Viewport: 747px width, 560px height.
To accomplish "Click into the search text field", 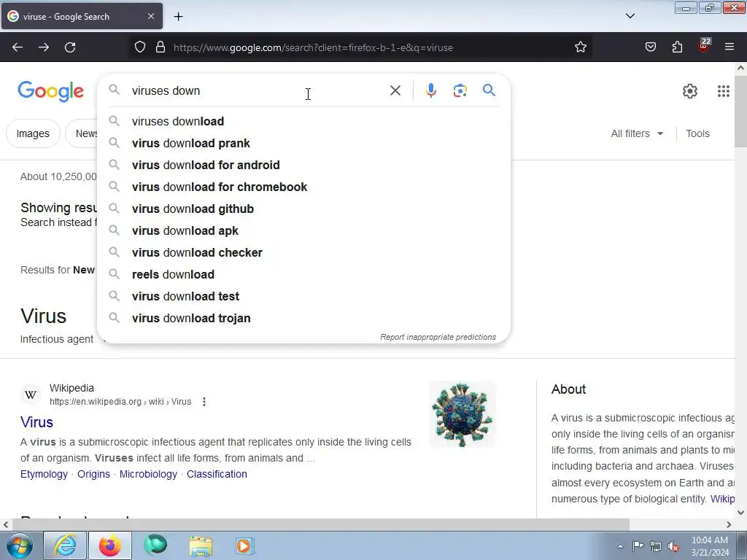I will tap(258, 90).
